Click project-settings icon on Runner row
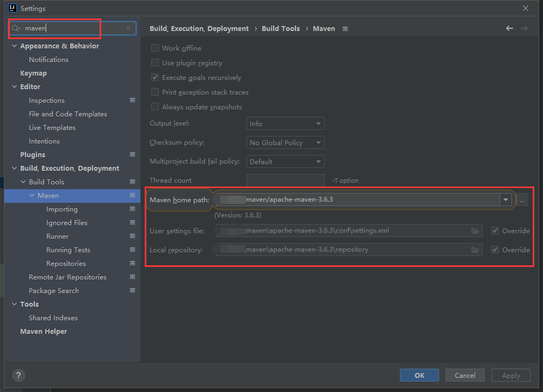 coord(132,237)
